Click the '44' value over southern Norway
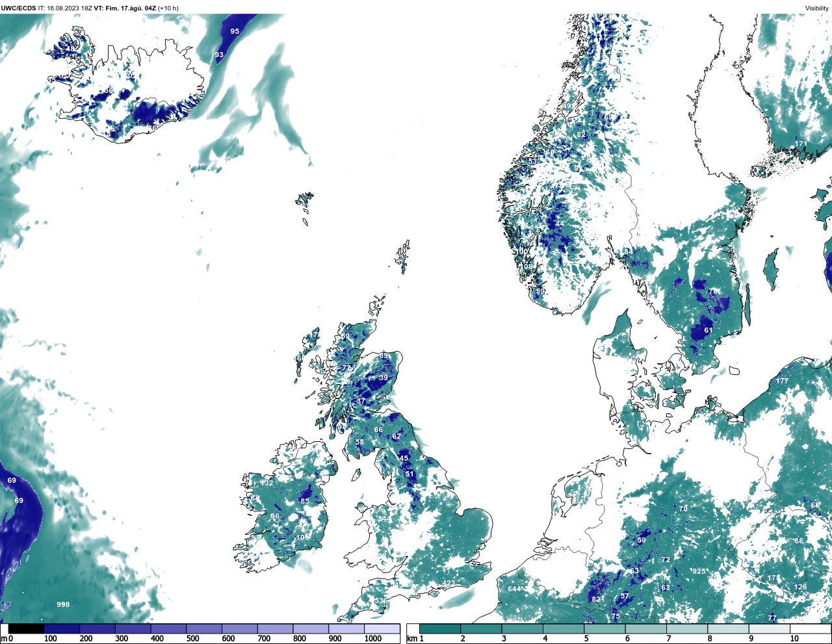832x644 pixels. click(x=560, y=224)
